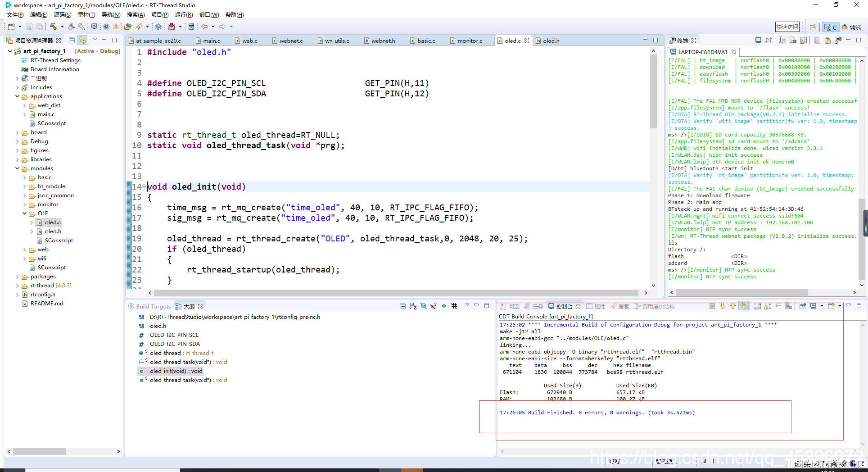Open the 文件(F) menu

click(x=15, y=15)
